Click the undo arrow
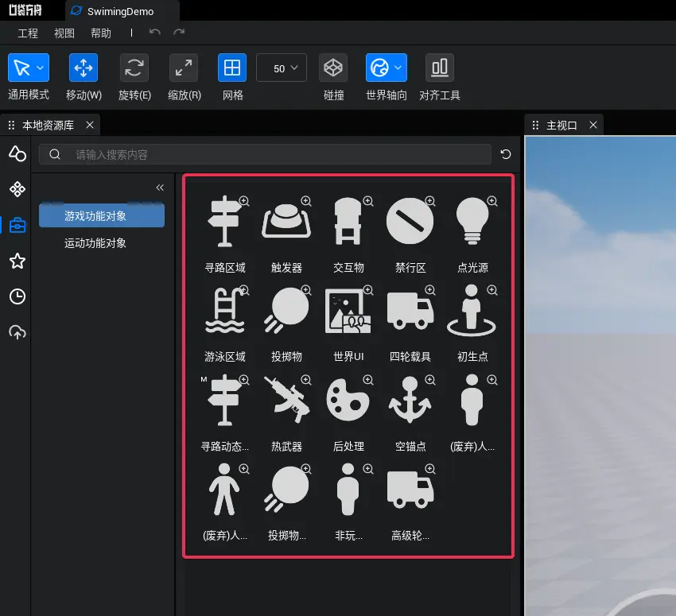Viewport: 676px width, 616px height. pyautogui.click(x=155, y=33)
